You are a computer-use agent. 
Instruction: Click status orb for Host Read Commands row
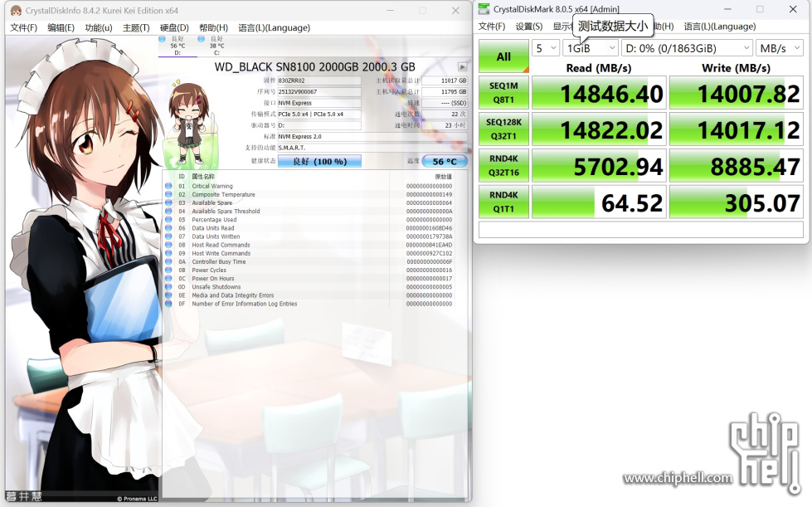[x=168, y=245]
